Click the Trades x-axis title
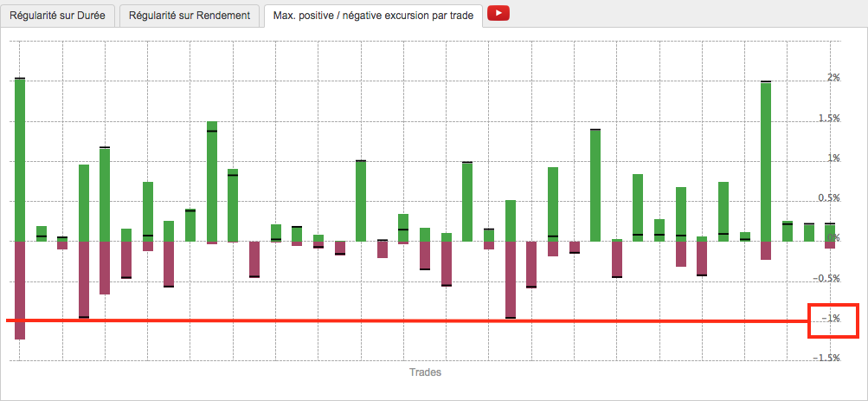Screen dimensions: 868x401 (x=425, y=372)
